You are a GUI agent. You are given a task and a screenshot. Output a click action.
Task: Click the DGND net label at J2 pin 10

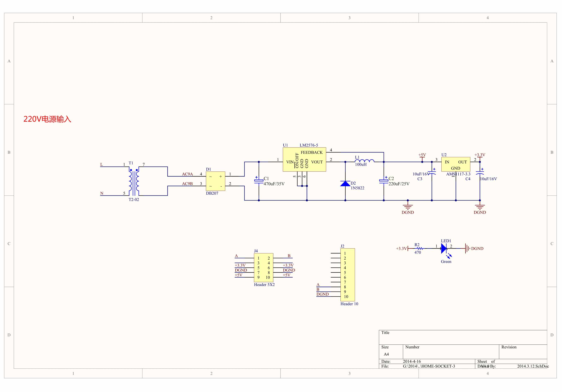(322, 294)
